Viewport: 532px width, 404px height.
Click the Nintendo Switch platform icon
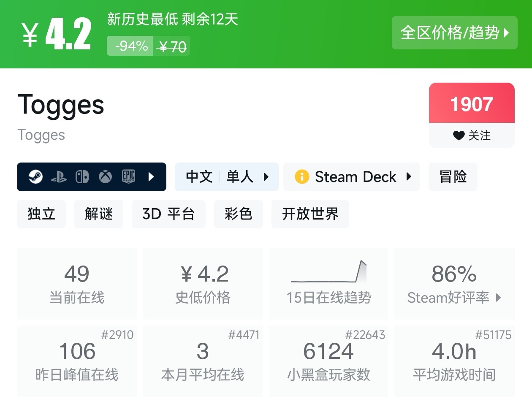pyautogui.click(x=82, y=176)
